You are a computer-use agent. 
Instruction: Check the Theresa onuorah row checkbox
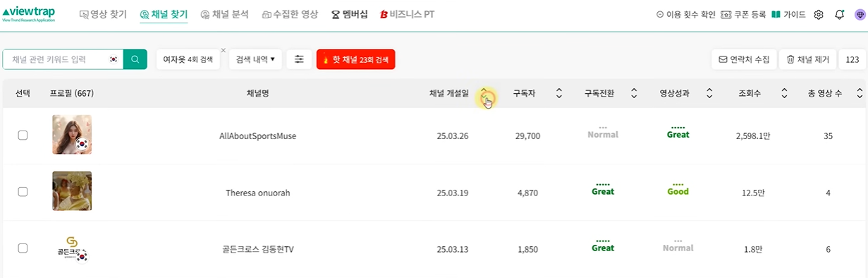(x=23, y=191)
